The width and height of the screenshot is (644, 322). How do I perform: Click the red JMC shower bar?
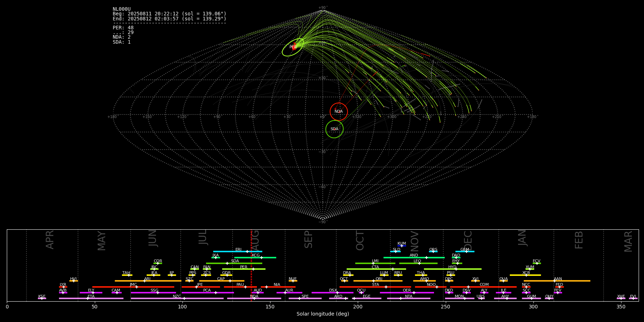(133, 287)
